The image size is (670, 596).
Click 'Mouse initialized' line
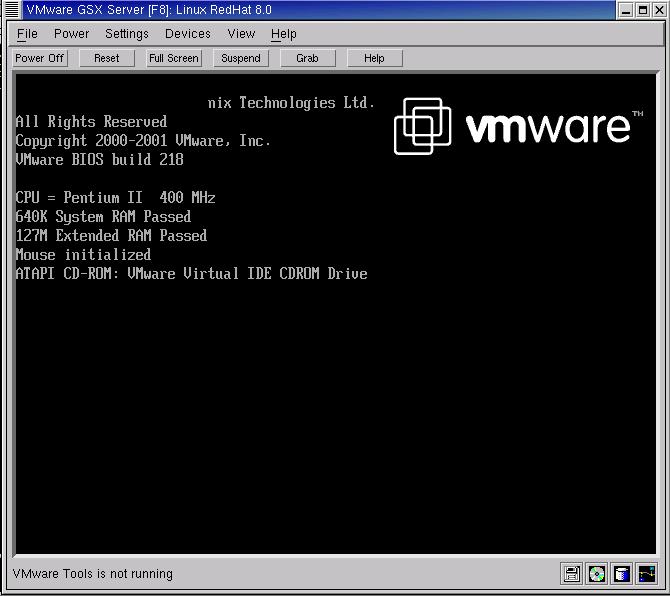[83, 255]
